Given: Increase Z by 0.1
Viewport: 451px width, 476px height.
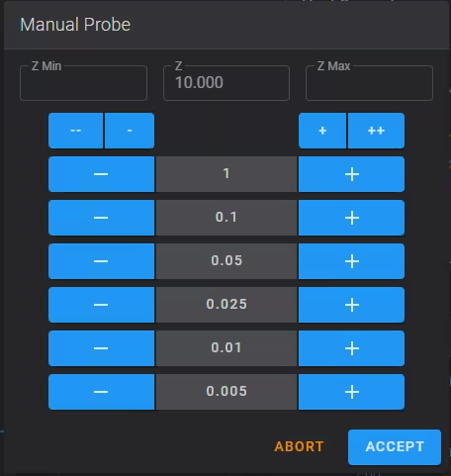Looking at the screenshot, I should (x=351, y=218).
